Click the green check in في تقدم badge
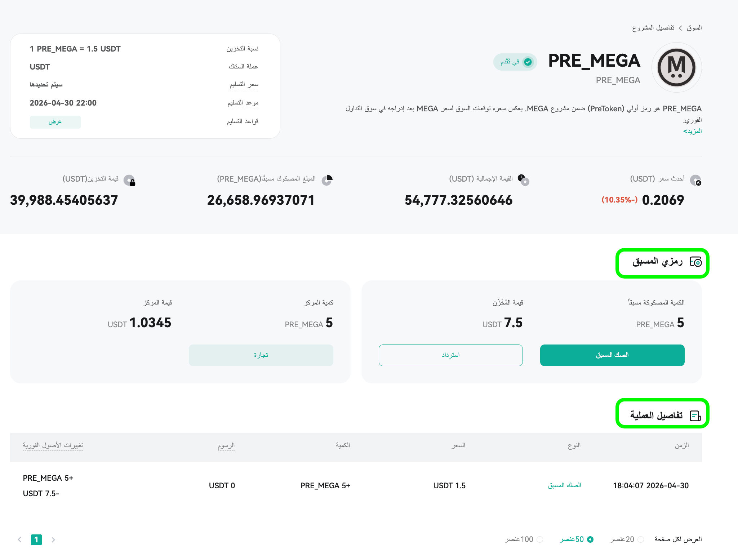This screenshot has width=738, height=560. (x=528, y=62)
